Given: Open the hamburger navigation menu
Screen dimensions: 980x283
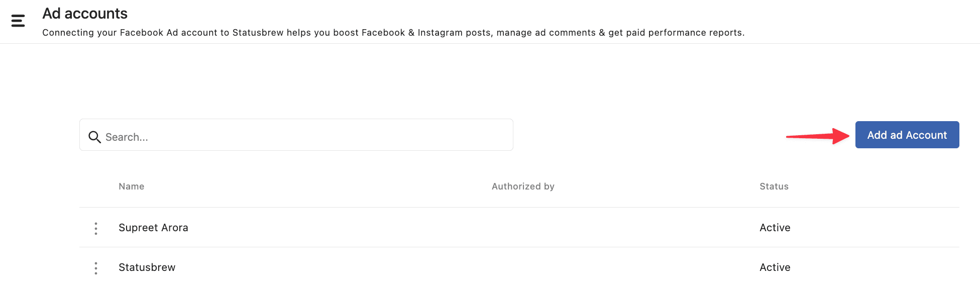Looking at the screenshot, I should coord(18,21).
